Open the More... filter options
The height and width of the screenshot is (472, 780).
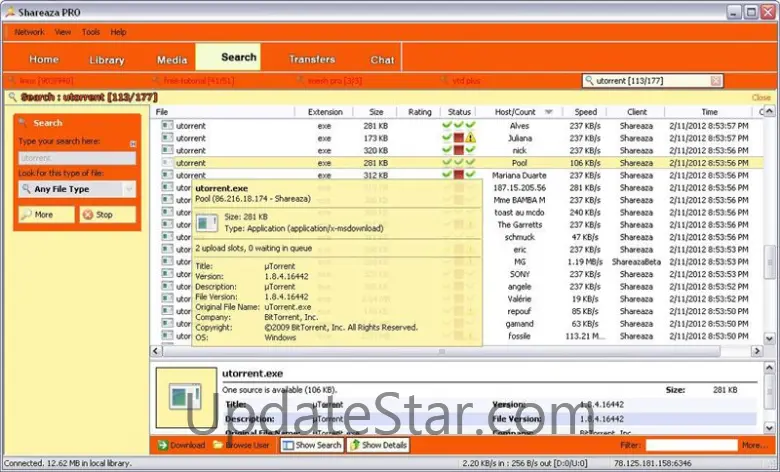pos(755,445)
